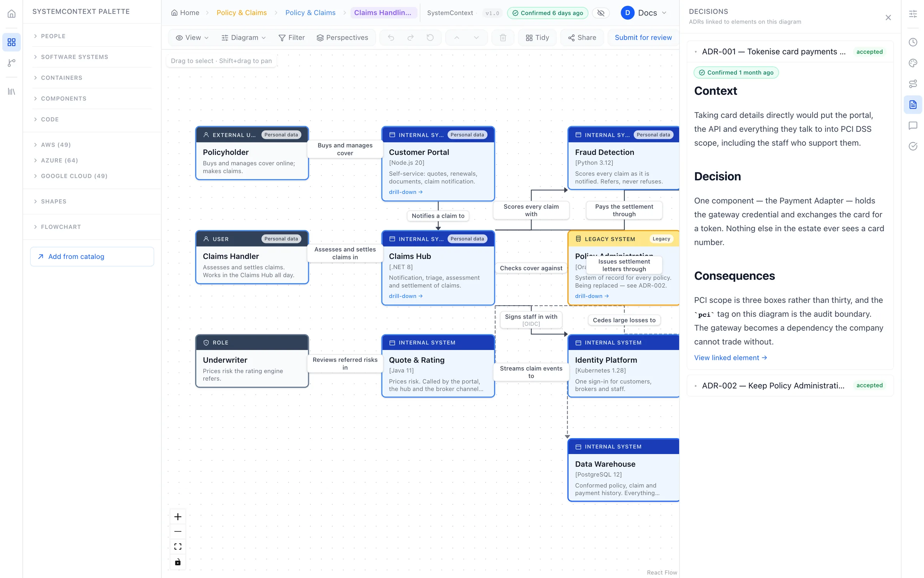Collapse ADR-001 Tokenise card payments entry
This screenshot has width=924, height=578.
click(x=790, y=52)
